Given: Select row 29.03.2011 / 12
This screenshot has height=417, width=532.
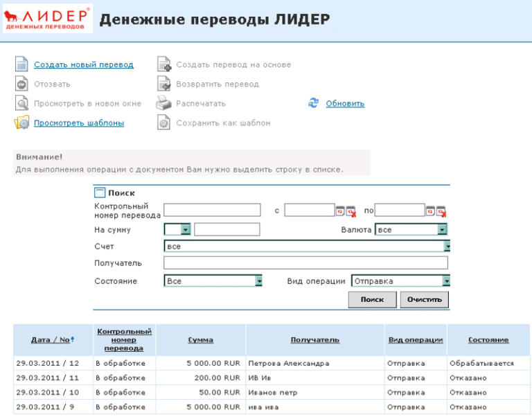Looking at the screenshot, I should pyautogui.click(x=272, y=363).
